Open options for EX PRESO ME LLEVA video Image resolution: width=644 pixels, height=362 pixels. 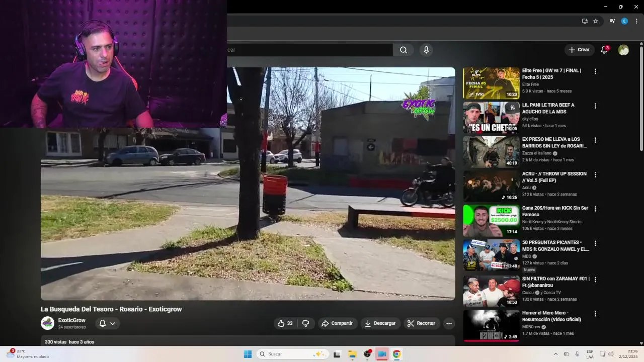(595, 140)
